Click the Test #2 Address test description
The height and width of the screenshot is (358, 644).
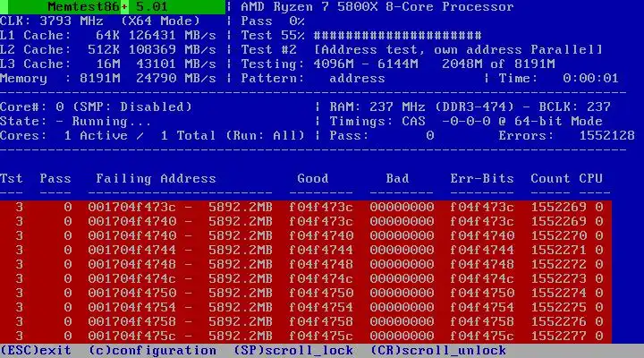[x=421, y=50]
